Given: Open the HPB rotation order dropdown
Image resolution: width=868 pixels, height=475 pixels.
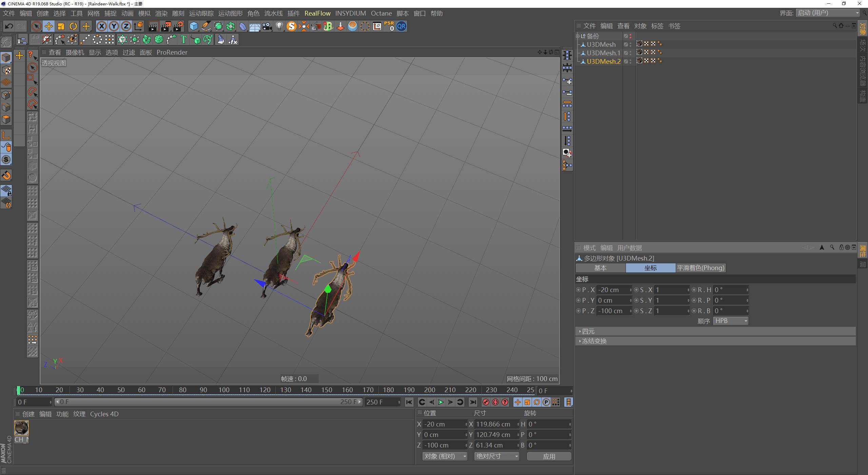Looking at the screenshot, I should 731,321.
